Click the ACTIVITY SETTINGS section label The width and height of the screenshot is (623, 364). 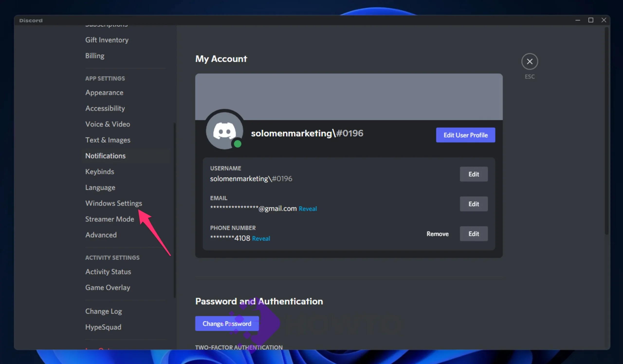[x=112, y=257]
